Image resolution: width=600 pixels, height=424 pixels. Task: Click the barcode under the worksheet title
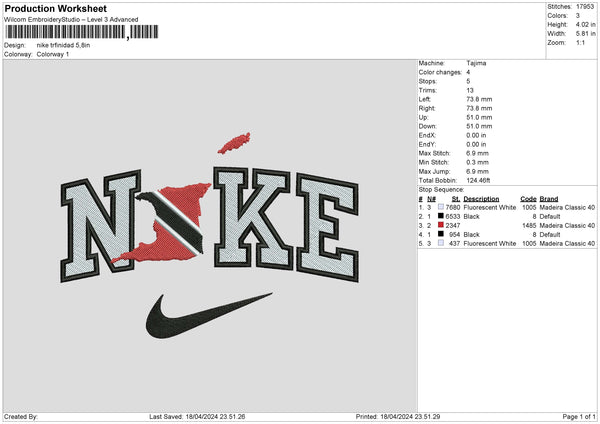click(82, 32)
